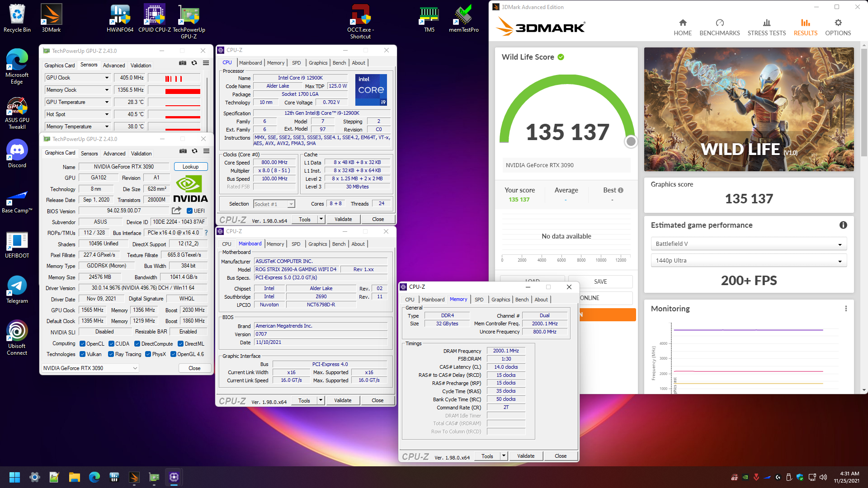
Task: Launch memTestPro from the desktop
Action: [463, 18]
